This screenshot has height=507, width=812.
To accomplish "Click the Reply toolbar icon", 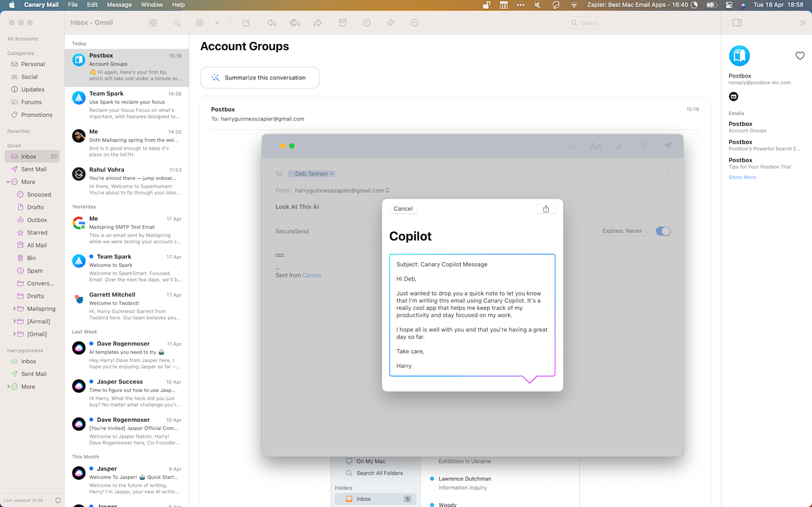I will [271, 23].
